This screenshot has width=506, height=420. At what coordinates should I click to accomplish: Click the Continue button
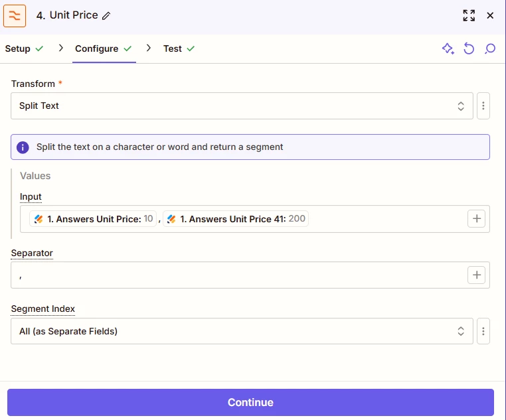tap(250, 402)
